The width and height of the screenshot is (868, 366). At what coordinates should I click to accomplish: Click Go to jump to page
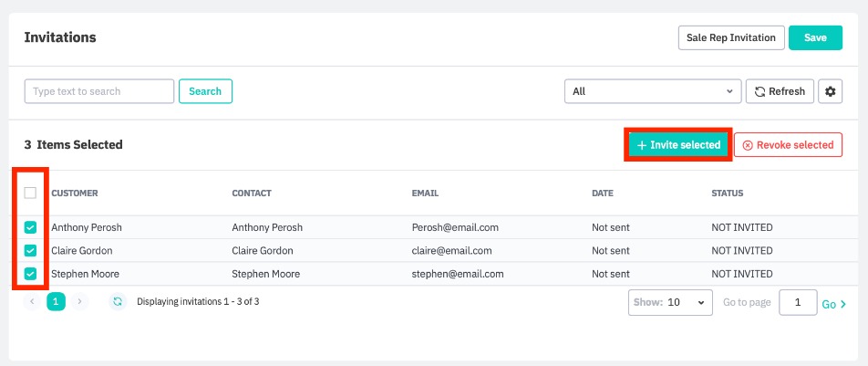[x=833, y=304]
